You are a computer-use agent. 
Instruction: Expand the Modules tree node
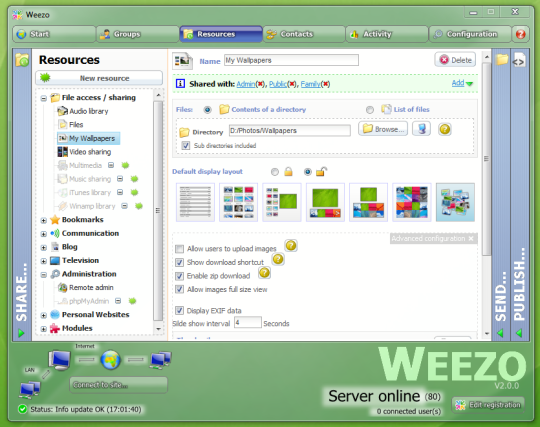tap(43, 329)
